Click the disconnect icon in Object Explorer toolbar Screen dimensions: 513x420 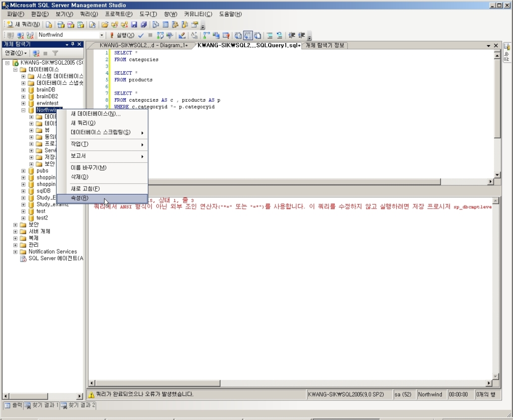(36, 53)
